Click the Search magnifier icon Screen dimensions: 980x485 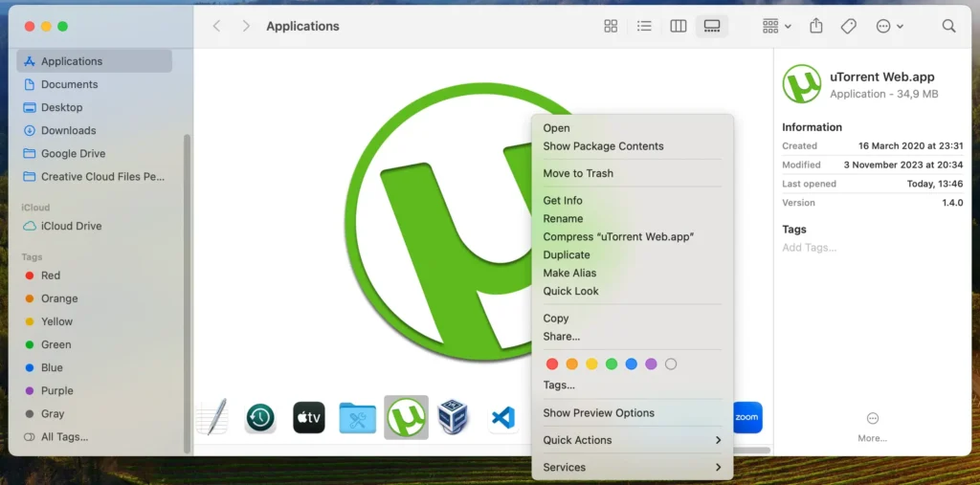(x=948, y=26)
